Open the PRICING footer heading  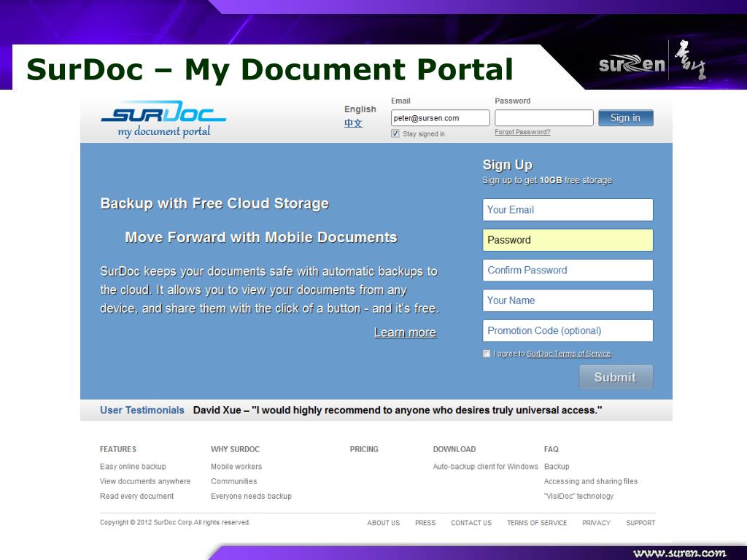click(x=364, y=449)
